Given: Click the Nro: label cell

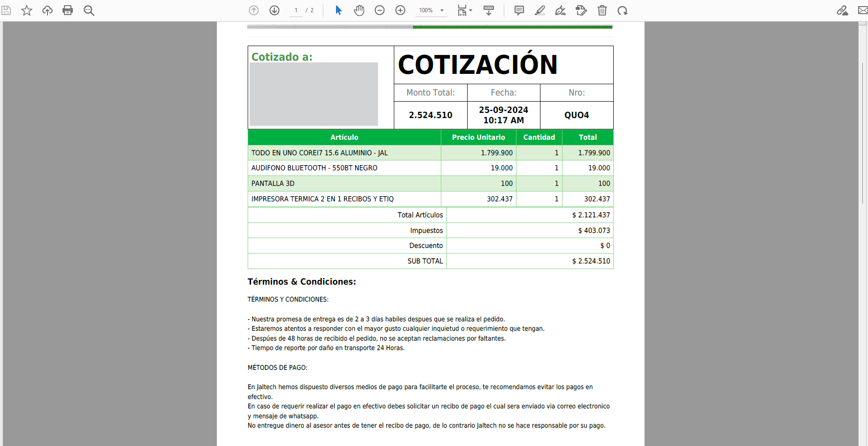Looking at the screenshot, I should point(577,93).
